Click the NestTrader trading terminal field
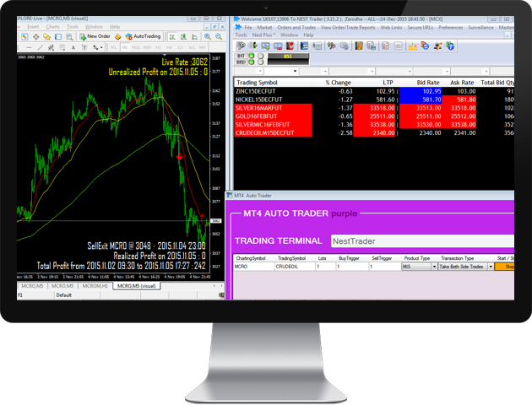 coord(422,241)
